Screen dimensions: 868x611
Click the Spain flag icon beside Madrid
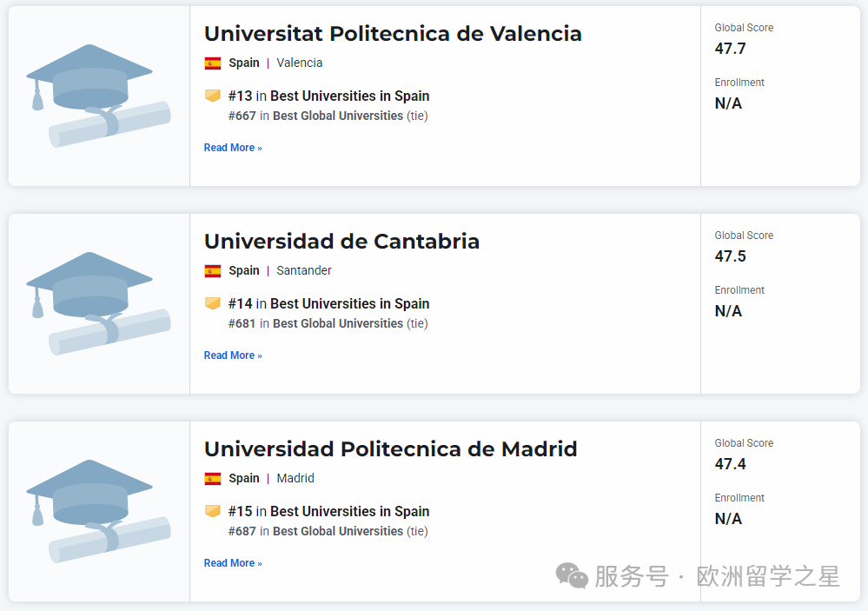pos(213,478)
